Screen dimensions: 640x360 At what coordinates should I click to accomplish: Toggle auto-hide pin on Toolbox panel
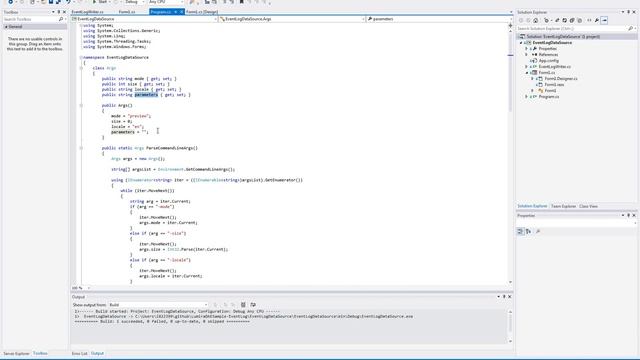pos(59,12)
